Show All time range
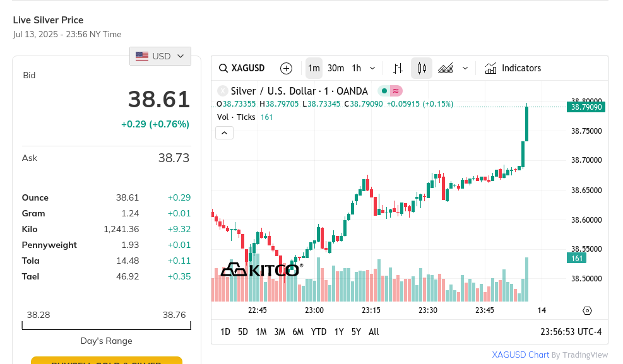 click(x=374, y=332)
